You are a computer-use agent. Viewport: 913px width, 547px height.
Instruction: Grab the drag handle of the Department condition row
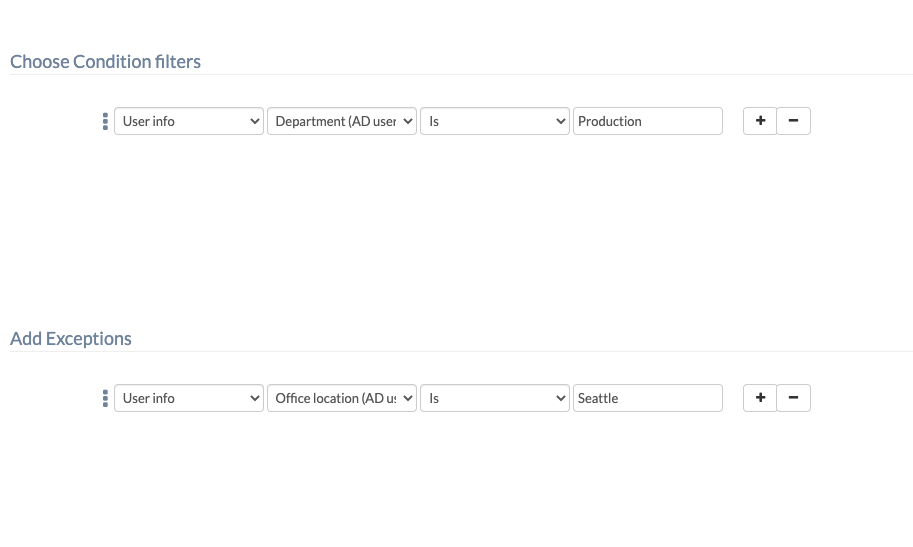(105, 121)
